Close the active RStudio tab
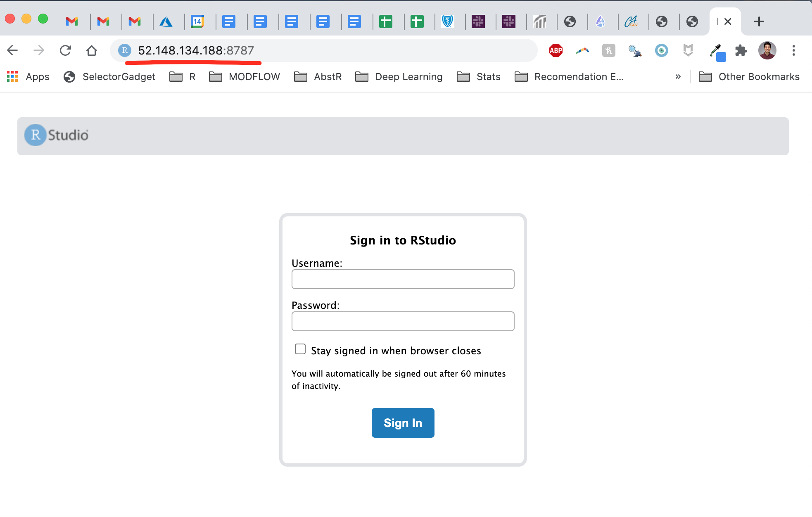The height and width of the screenshot is (517, 812). [728, 21]
